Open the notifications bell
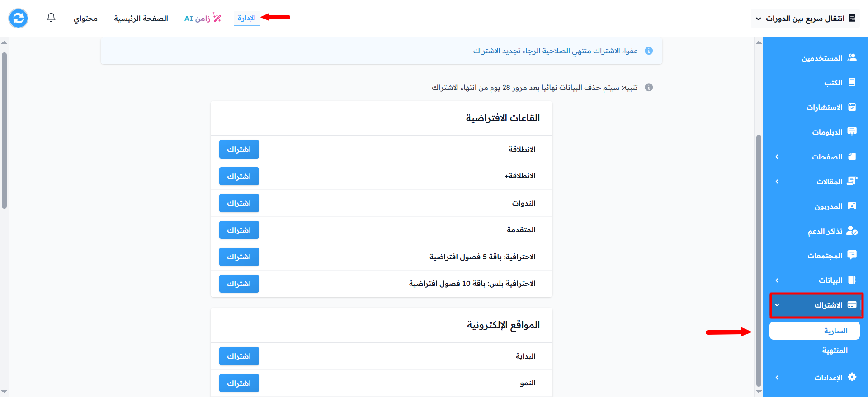The image size is (868, 397). [x=51, y=18]
